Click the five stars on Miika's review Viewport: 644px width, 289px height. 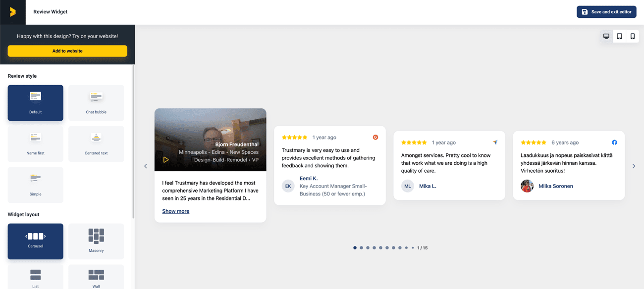(x=534, y=143)
